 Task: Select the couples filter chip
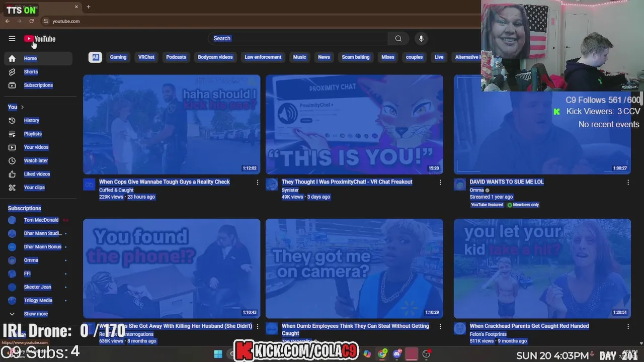[x=414, y=57]
